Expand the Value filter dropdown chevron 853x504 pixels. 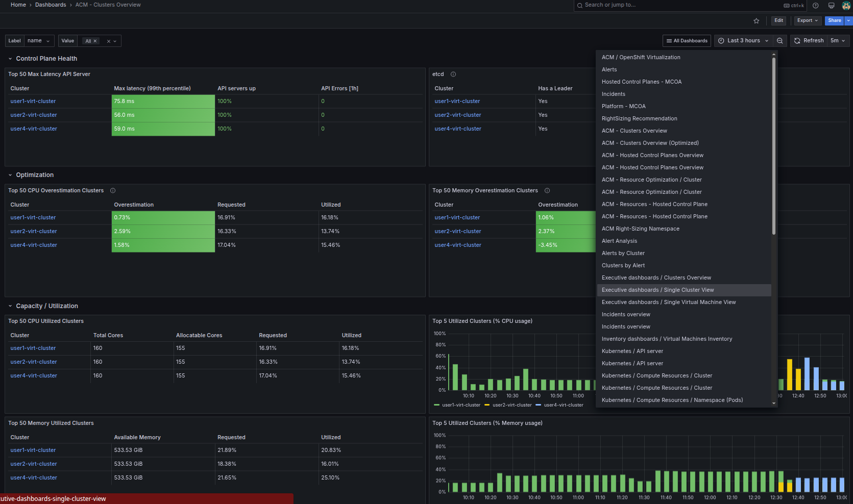pyautogui.click(x=115, y=41)
